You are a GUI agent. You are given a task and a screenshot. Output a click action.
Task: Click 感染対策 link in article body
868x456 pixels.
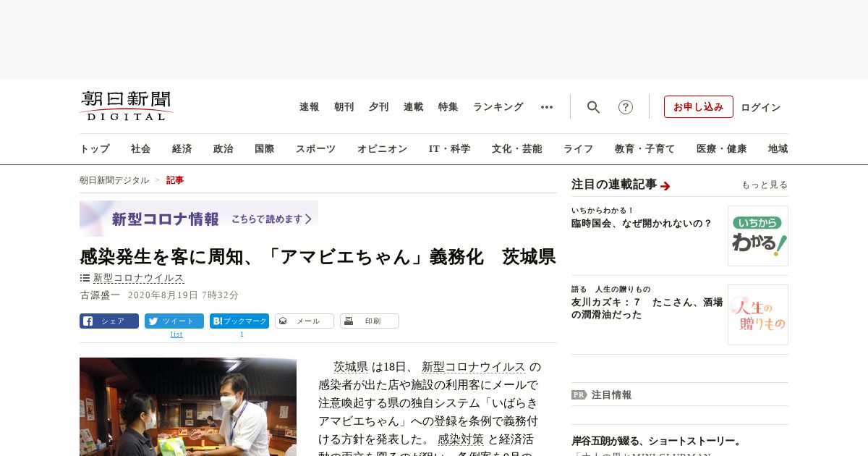tap(461, 439)
